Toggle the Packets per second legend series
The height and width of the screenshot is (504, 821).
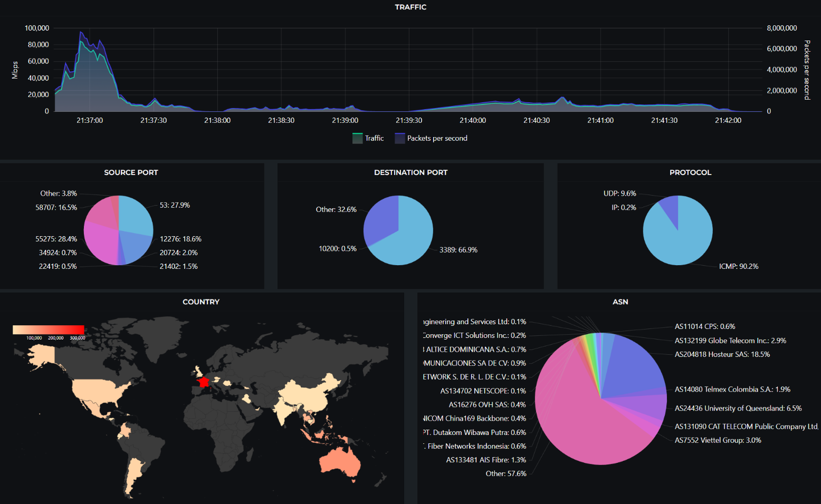coord(431,138)
